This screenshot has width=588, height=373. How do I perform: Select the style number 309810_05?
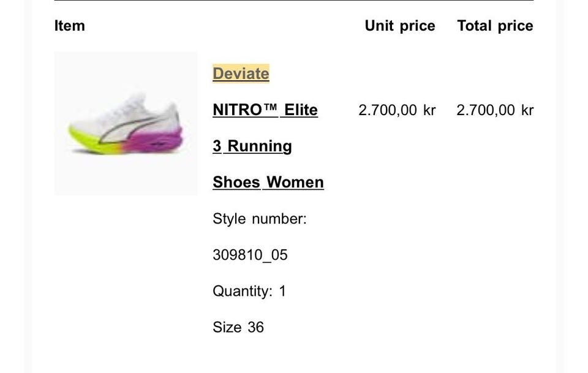coord(250,255)
